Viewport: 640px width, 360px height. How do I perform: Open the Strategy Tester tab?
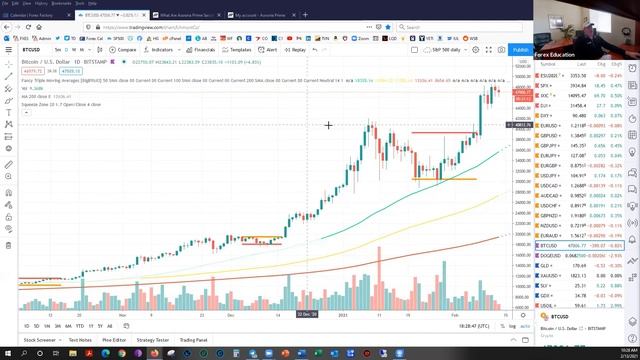tap(153, 340)
